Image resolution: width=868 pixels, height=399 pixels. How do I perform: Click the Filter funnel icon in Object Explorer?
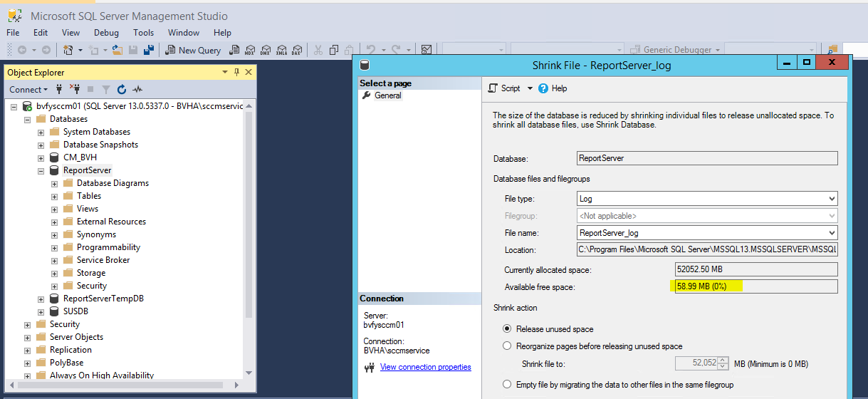point(106,89)
